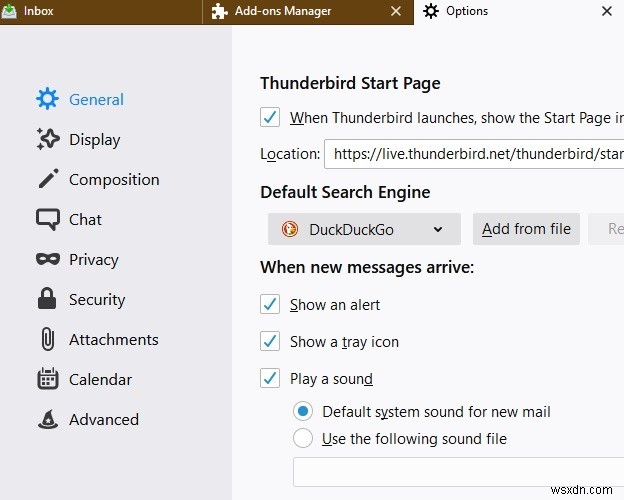Click the Display sparkle icon
624x500 pixels.
click(x=48, y=139)
